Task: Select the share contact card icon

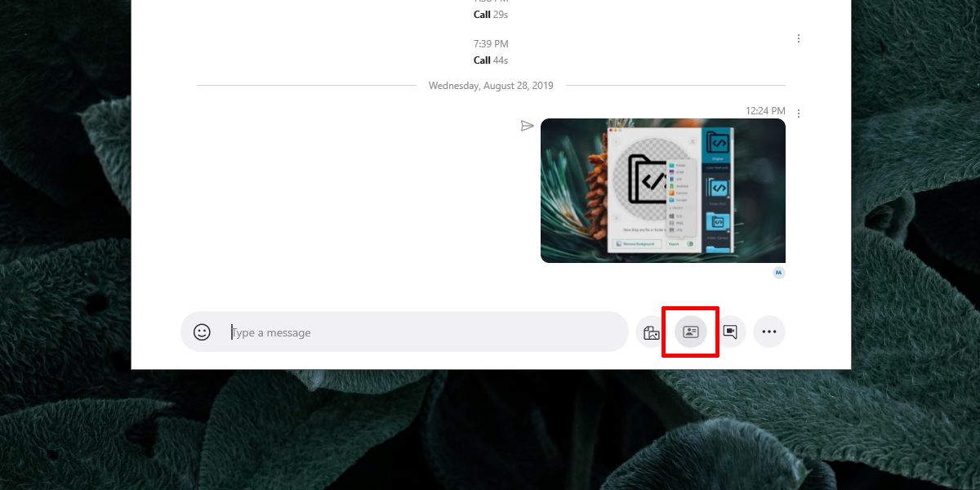Action: pyautogui.click(x=691, y=332)
